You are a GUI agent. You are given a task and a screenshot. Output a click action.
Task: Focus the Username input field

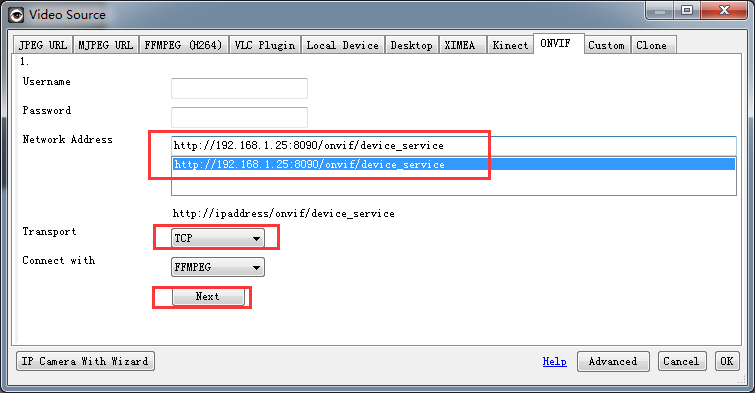(239, 88)
